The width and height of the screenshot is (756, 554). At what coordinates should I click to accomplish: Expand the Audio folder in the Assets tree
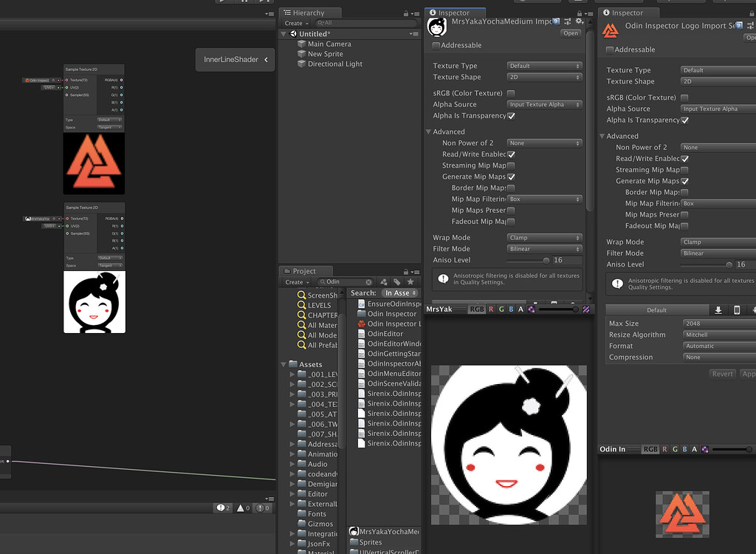[x=292, y=464]
